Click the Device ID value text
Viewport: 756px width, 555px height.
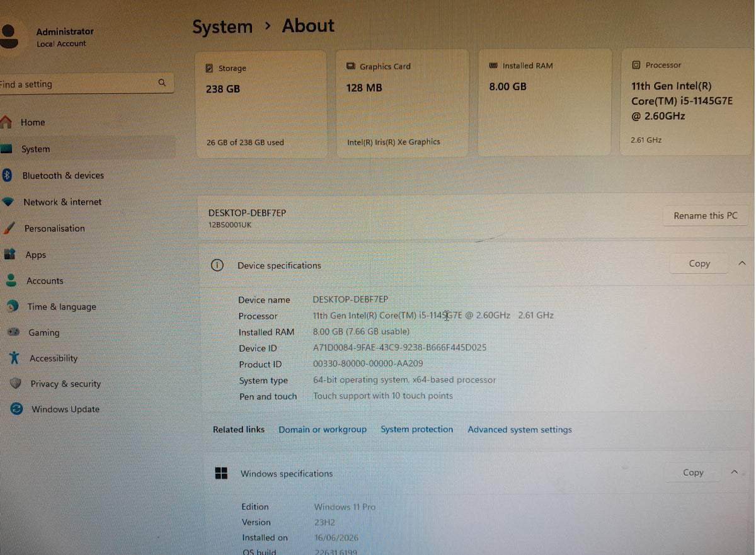(399, 348)
